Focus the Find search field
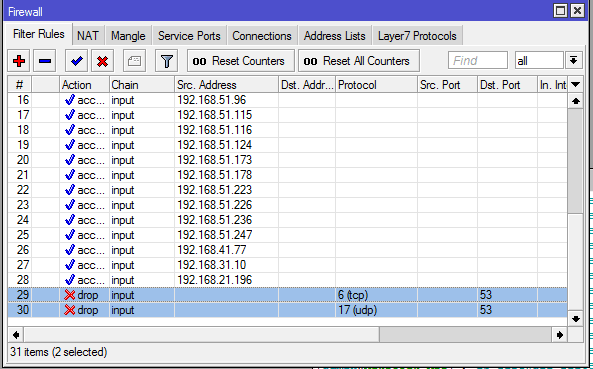593x369 pixels. 478,60
